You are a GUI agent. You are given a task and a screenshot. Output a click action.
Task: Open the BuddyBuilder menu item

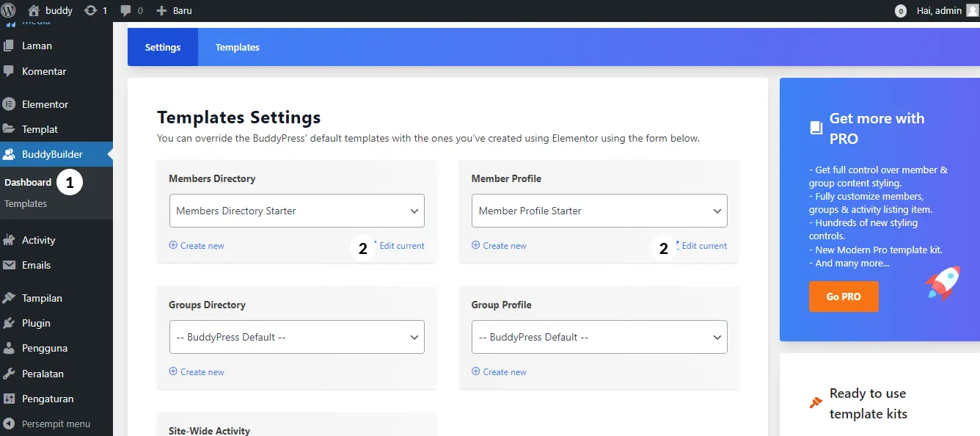56,154
